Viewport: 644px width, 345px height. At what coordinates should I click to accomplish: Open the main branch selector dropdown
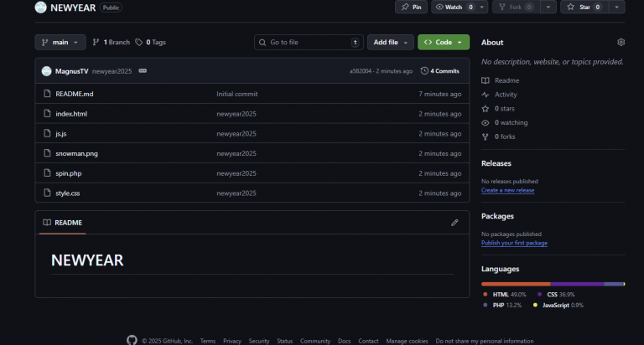60,42
